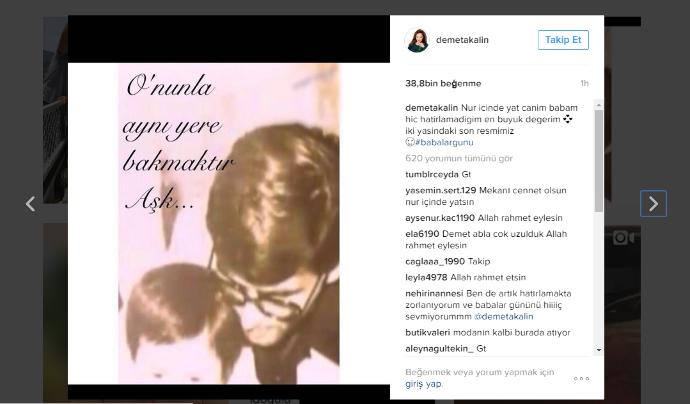
Task: Click the scrollbar up arrow in comments
Action: coord(598,105)
